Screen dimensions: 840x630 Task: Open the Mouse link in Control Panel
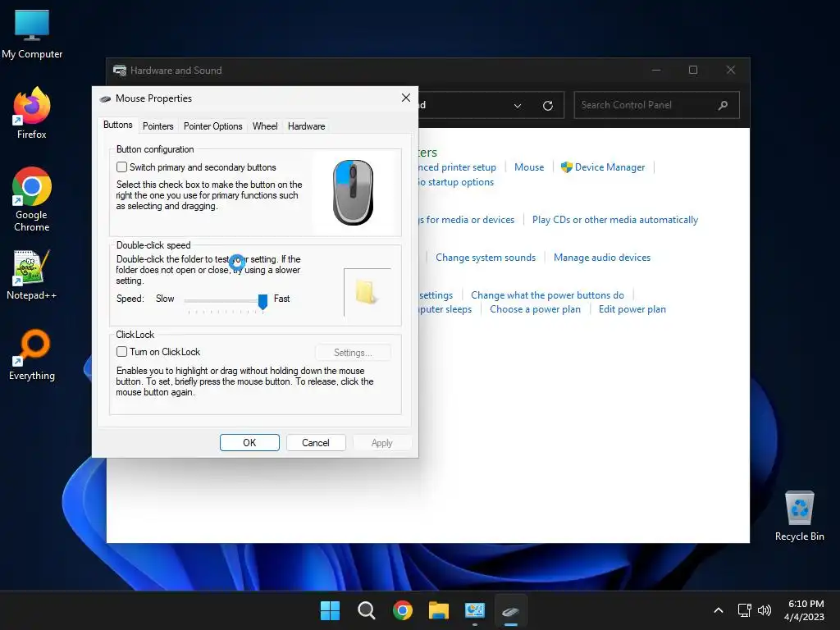point(529,167)
